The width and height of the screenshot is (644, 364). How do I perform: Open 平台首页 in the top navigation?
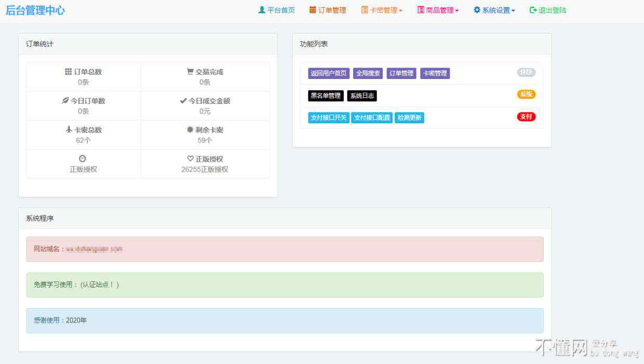point(281,10)
